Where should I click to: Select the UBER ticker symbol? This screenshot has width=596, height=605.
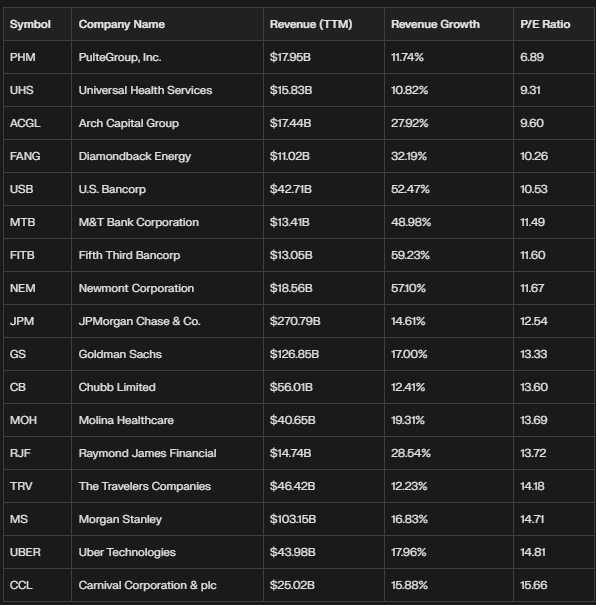pyautogui.click(x=25, y=552)
